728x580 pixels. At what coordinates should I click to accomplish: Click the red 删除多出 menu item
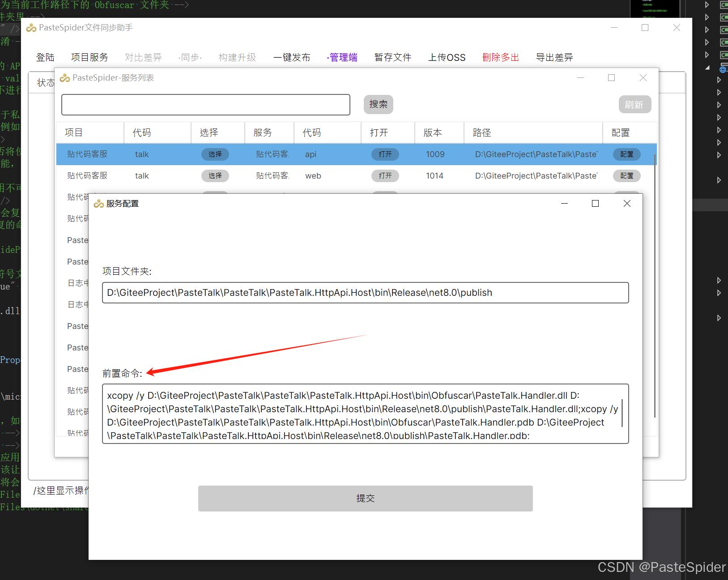point(501,57)
